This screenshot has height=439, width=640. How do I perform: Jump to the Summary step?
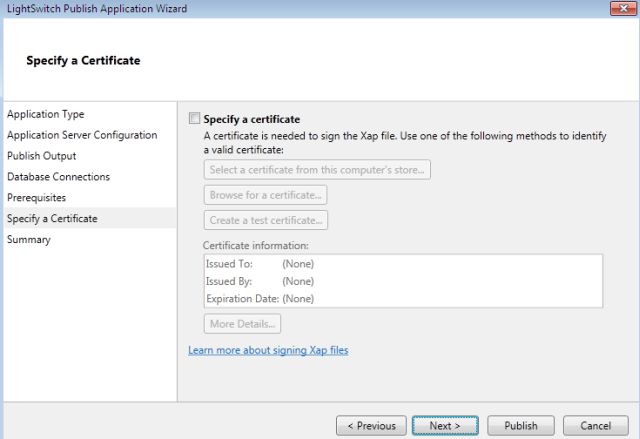[x=29, y=240]
